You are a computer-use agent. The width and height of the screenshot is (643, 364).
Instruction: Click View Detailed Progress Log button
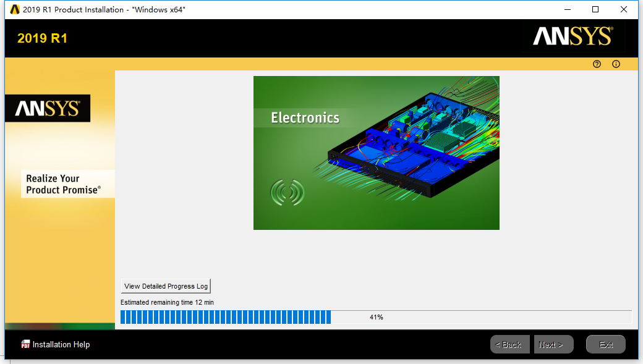pos(166,286)
